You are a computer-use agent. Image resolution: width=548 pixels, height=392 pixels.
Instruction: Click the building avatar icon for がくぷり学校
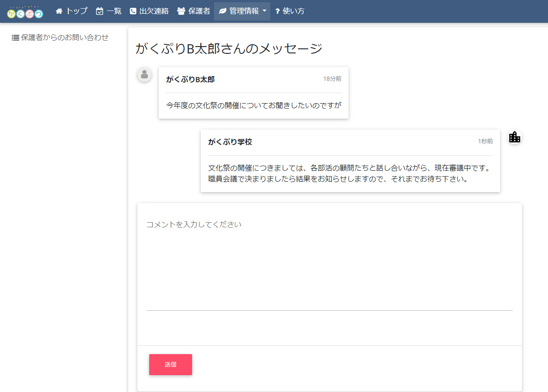click(x=514, y=137)
